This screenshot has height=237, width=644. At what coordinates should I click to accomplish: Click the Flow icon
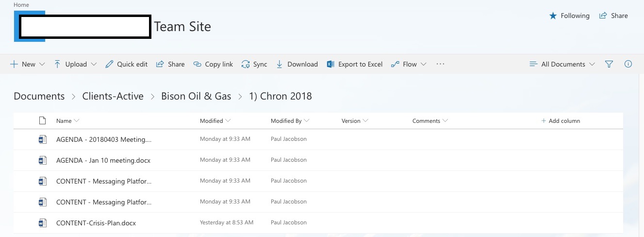pos(395,64)
